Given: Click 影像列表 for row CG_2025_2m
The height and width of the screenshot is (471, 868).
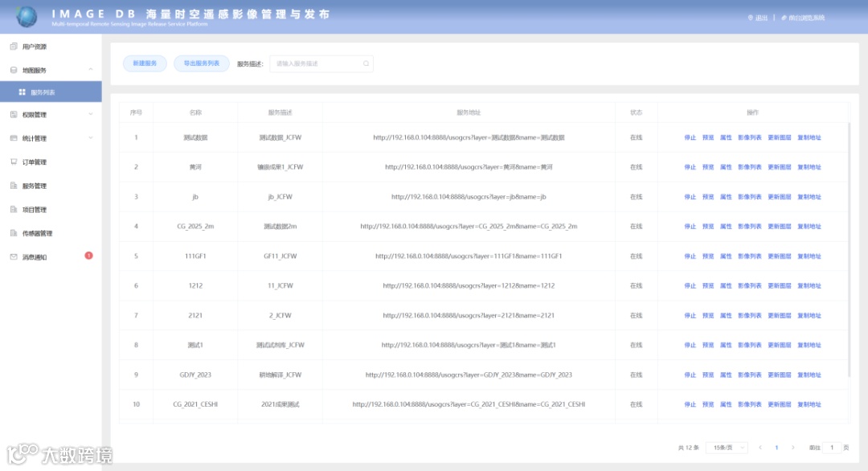Looking at the screenshot, I should (750, 227).
